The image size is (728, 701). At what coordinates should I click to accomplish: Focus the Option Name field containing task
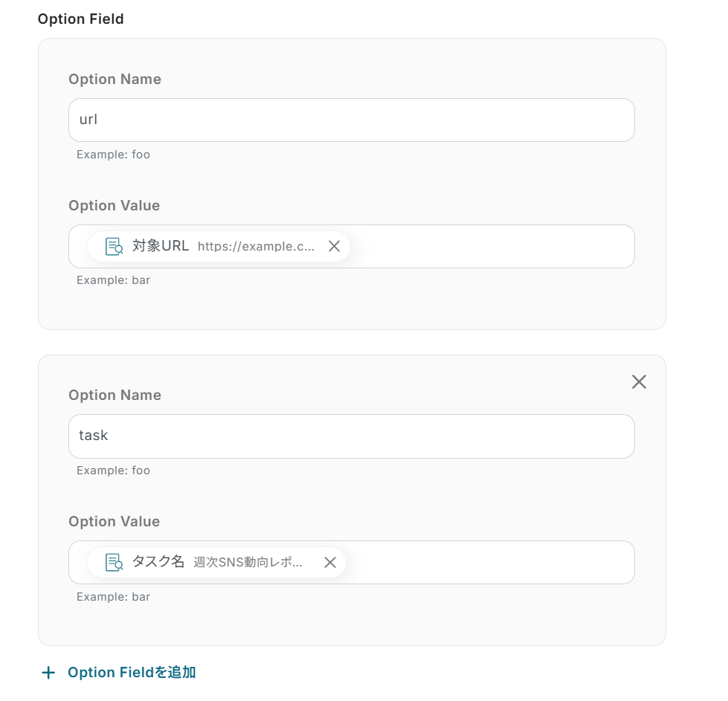[351, 436]
